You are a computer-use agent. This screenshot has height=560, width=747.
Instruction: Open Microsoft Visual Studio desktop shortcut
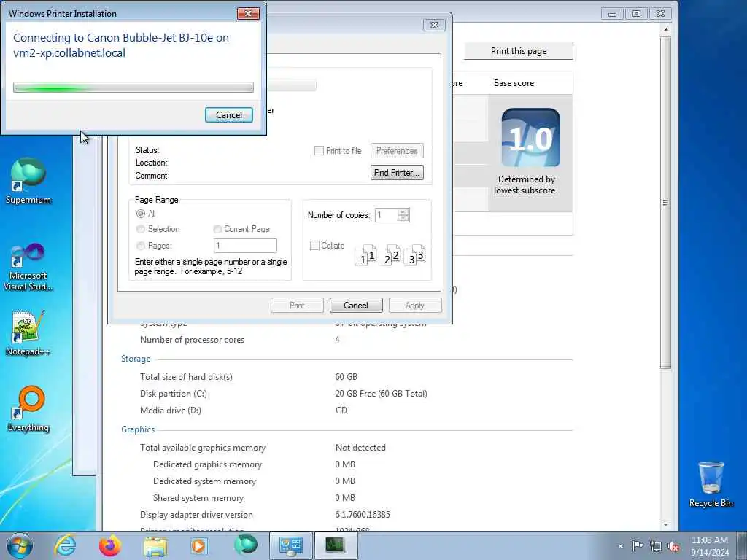point(28,267)
